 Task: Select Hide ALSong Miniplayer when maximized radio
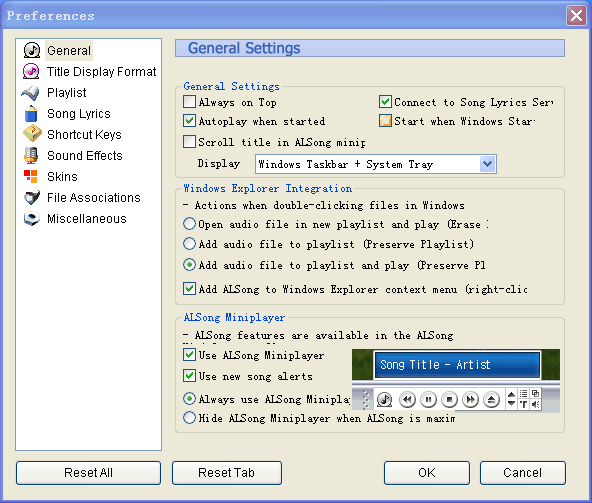pos(190,418)
